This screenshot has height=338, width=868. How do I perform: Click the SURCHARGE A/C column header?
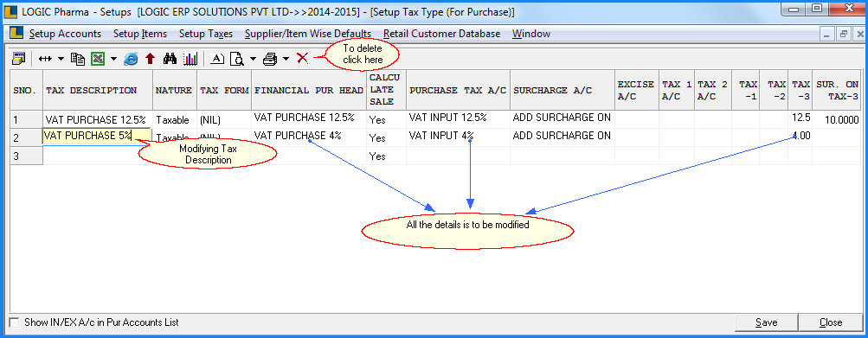tap(563, 90)
